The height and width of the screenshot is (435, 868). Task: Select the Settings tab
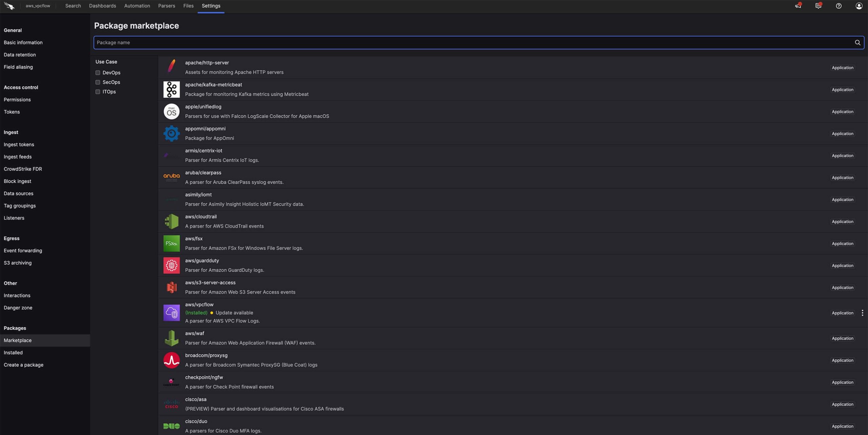click(x=211, y=6)
